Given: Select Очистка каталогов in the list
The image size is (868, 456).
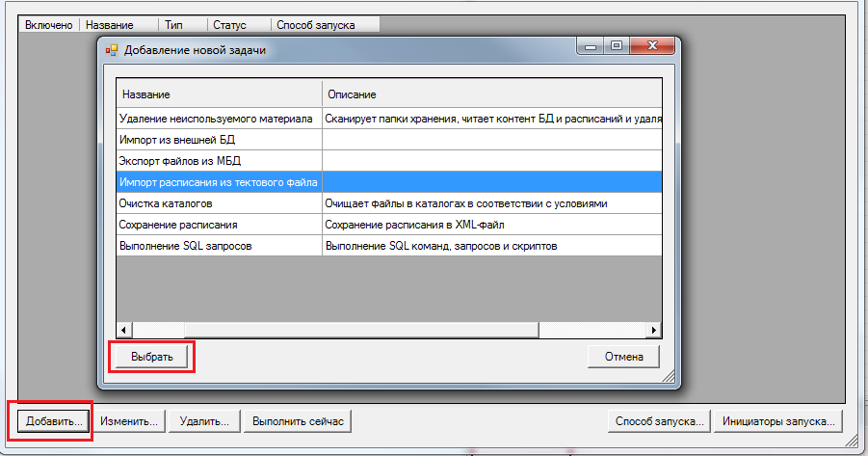Looking at the screenshot, I should 216,203.
